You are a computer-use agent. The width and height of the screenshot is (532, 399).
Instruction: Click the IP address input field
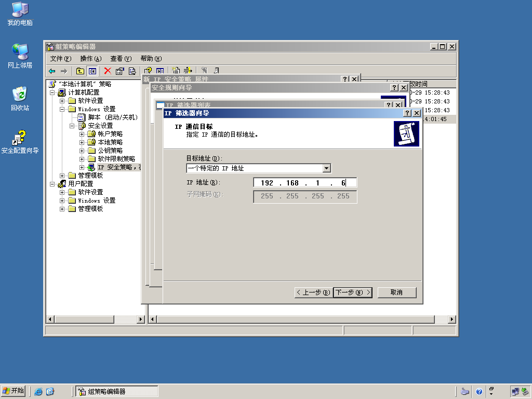click(304, 183)
